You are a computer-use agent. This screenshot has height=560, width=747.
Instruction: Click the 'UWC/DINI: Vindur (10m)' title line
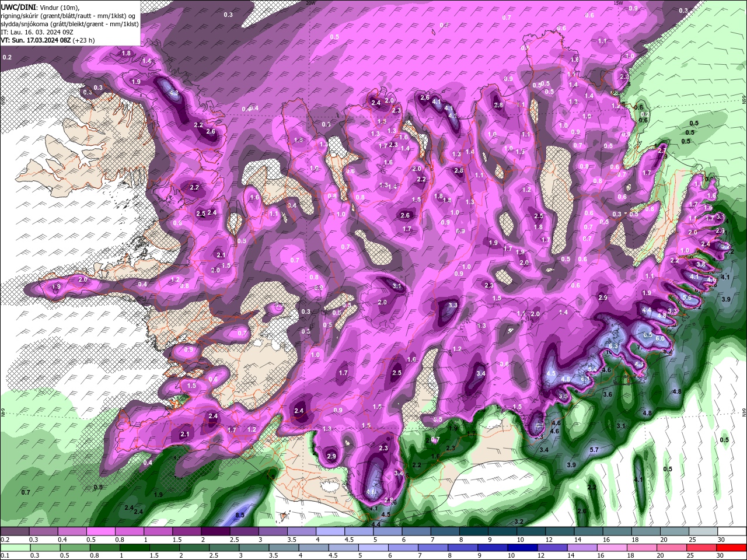click(40, 7)
